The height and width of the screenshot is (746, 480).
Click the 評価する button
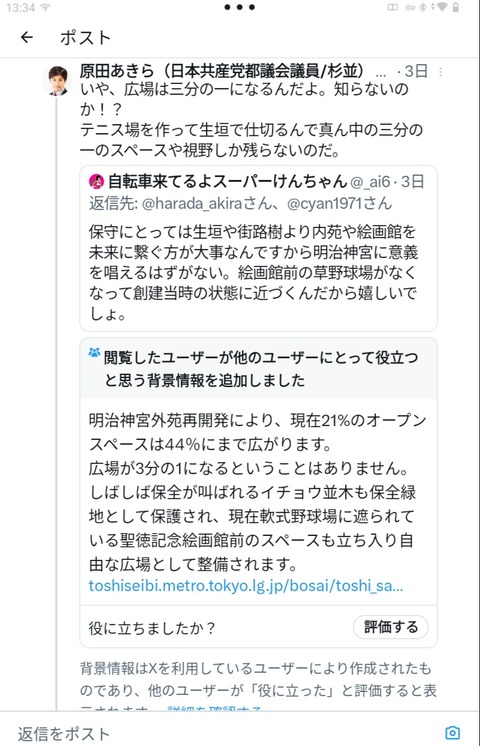[x=391, y=627]
